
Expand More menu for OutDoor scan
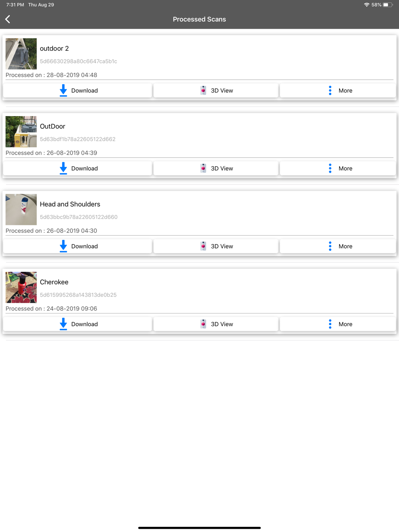(x=330, y=168)
